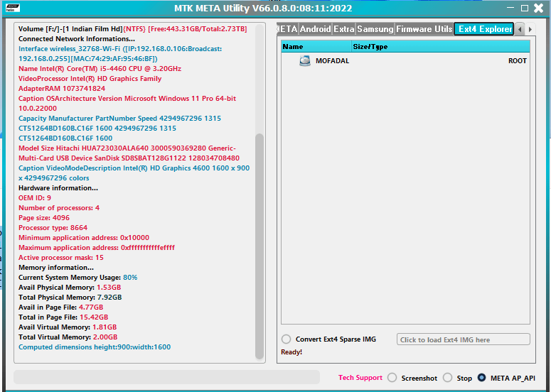Click the Intel Core i5-4460 CPU line

(x=100, y=68)
